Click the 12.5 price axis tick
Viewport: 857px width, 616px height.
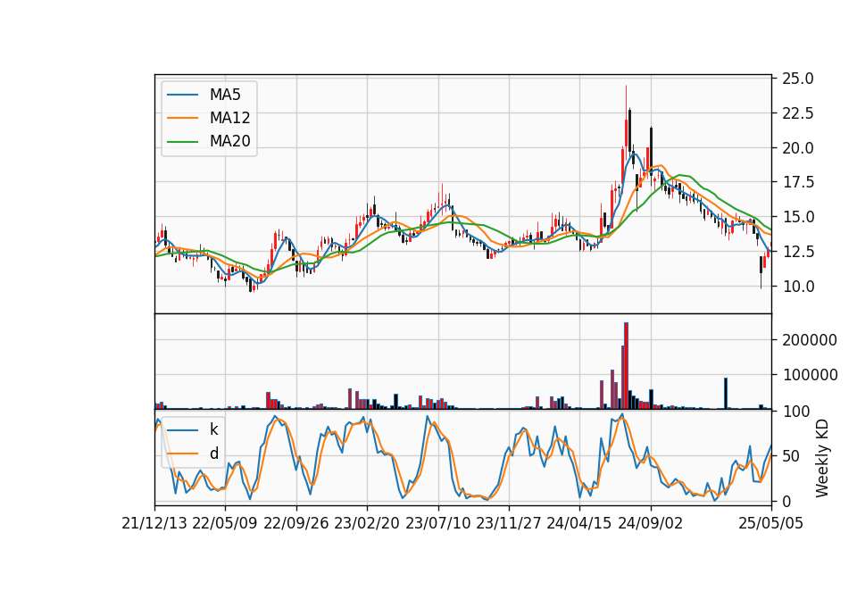(798, 252)
